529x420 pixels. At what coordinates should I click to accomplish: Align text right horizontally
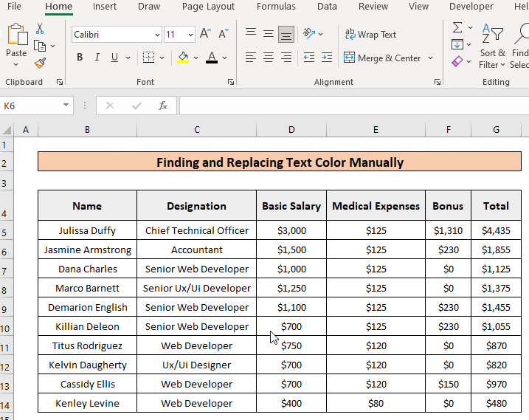(x=286, y=58)
